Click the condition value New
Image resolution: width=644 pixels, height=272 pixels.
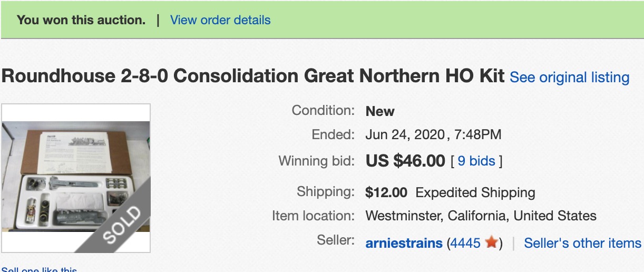pyautogui.click(x=380, y=111)
